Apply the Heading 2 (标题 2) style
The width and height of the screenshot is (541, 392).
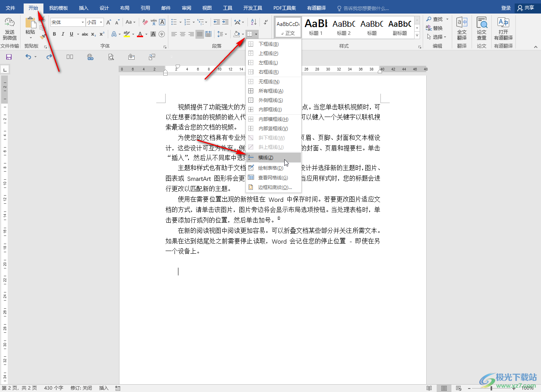[344, 27]
